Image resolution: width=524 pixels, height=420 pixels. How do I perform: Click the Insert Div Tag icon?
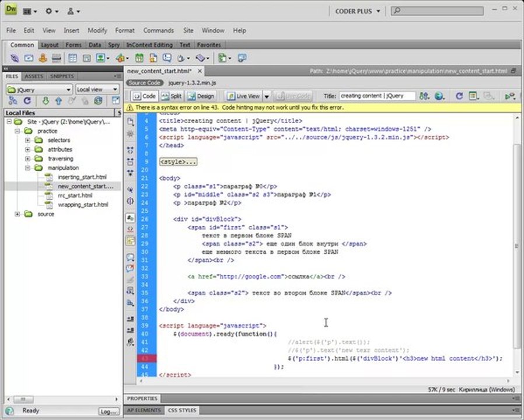click(x=86, y=58)
